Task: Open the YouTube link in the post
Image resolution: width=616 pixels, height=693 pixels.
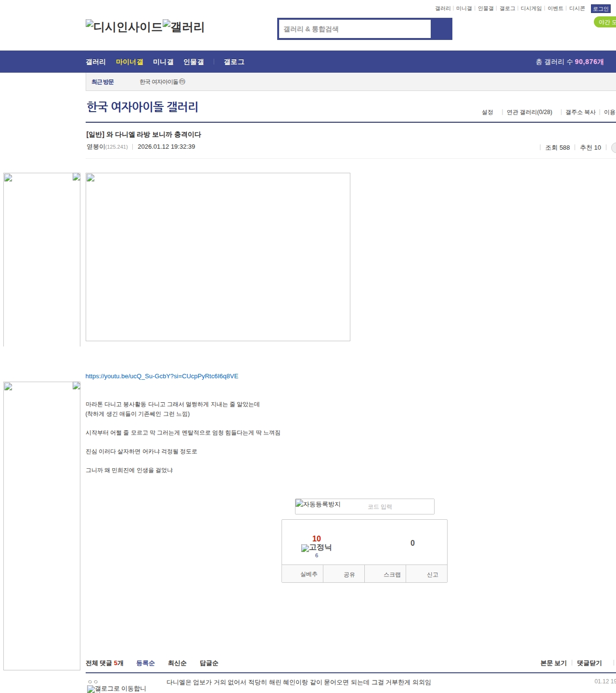Action: tap(162, 376)
